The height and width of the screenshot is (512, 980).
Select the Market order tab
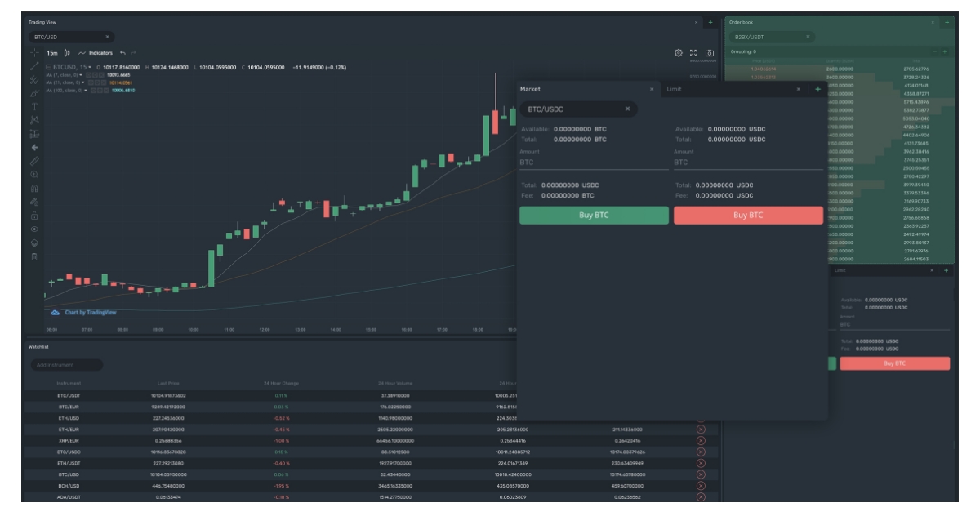[x=531, y=89]
